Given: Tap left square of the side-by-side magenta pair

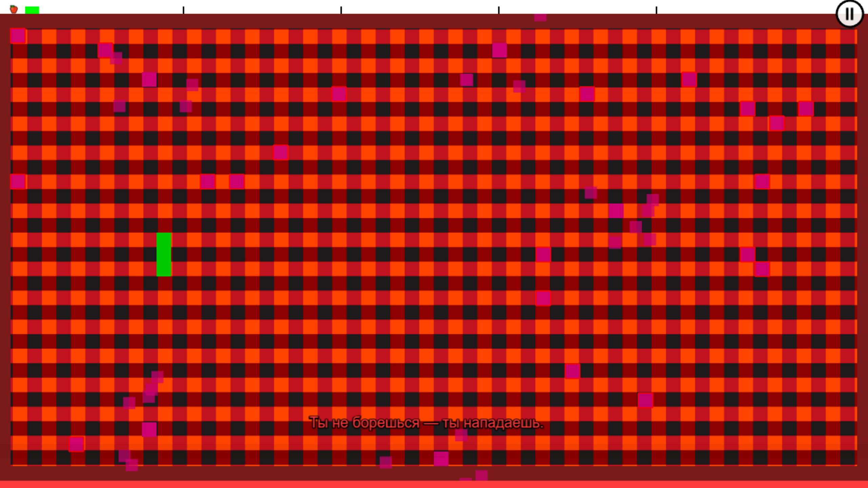Looking at the screenshot, I should [x=208, y=181].
